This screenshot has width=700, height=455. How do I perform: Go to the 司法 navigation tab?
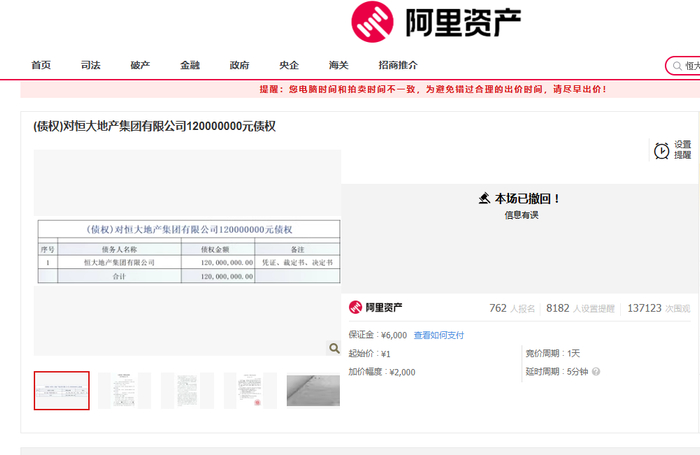point(91,65)
